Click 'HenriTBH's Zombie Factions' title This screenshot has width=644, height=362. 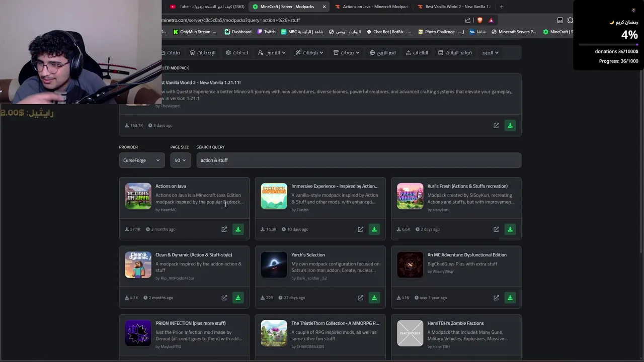point(455,323)
